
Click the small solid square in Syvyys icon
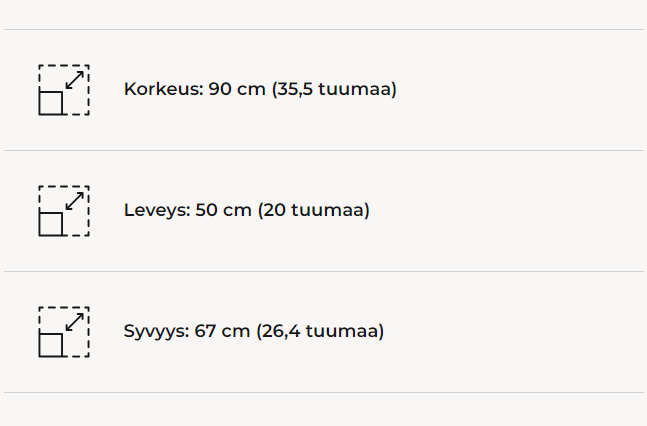tap(51, 344)
